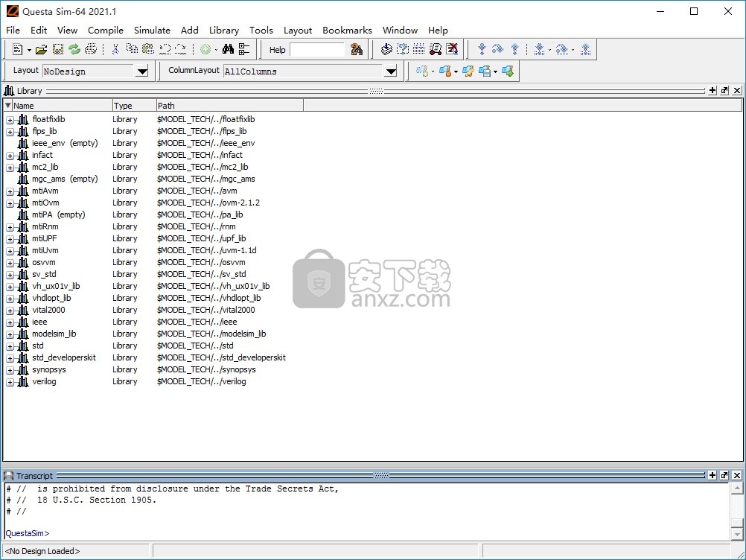Click the Paste clipboard icon

pos(148,49)
